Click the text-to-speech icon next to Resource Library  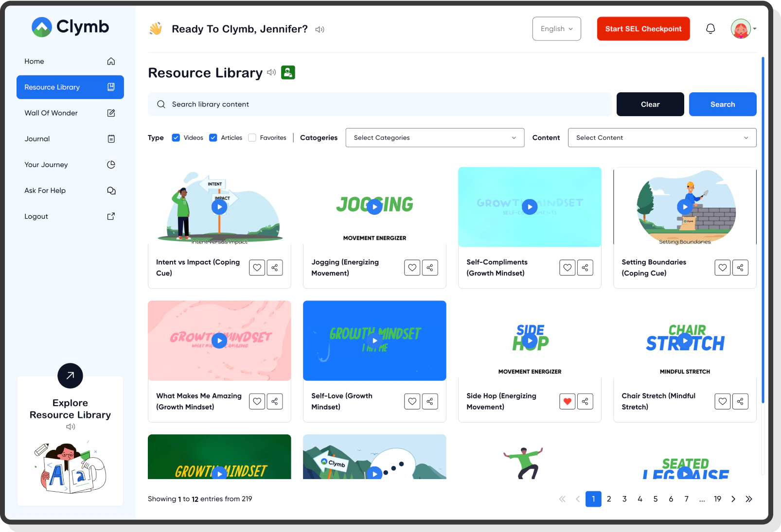pos(272,73)
